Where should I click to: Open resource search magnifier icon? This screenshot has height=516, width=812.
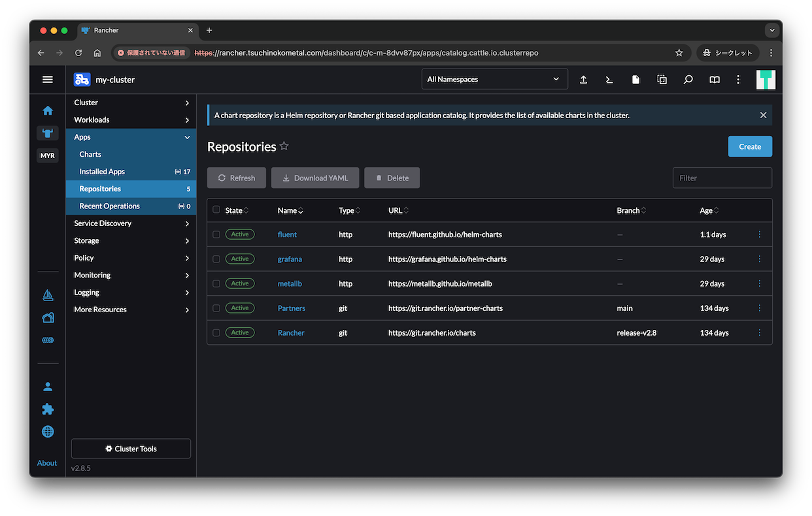(x=688, y=79)
